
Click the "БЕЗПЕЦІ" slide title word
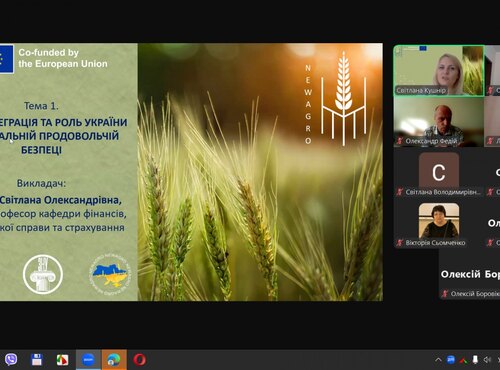(41, 150)
